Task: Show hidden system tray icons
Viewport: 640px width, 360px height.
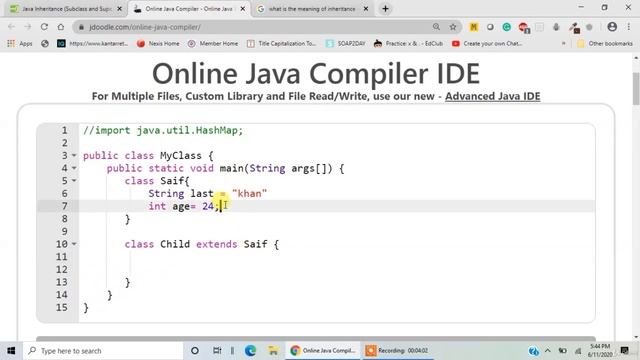Action: click(548, 351)
